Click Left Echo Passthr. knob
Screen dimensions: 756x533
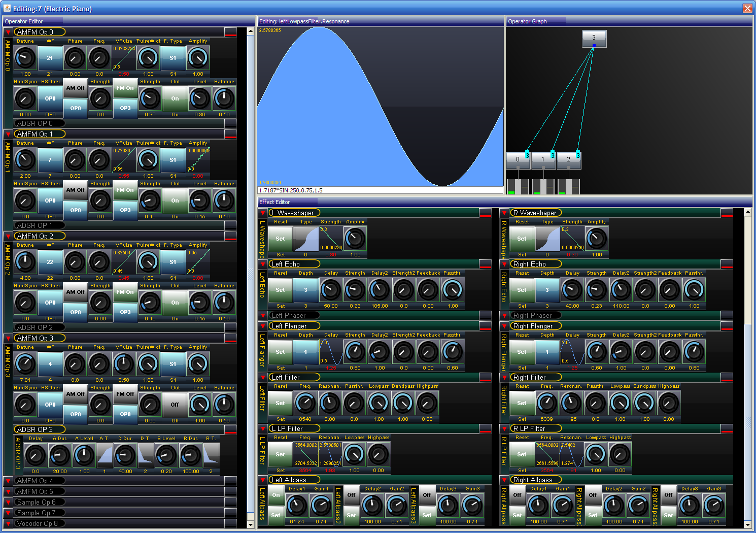click(453, 290)
